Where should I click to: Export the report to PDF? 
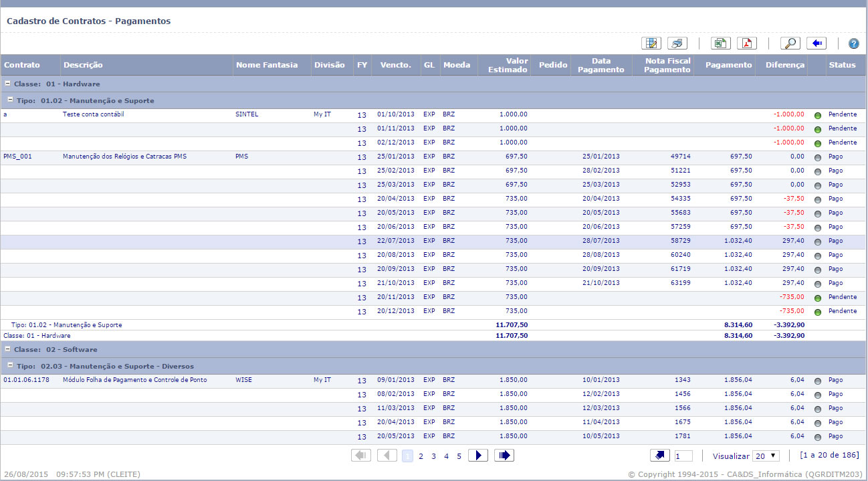coord(747,43)
